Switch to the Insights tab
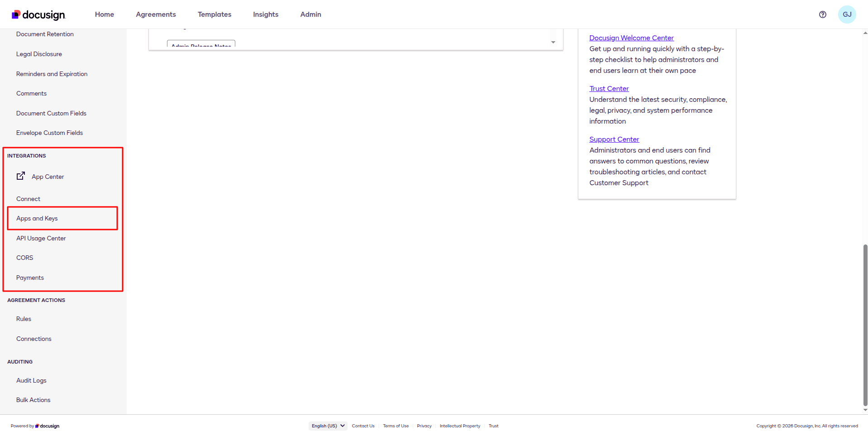This screenshot has width=868, height=436. pyautogui.click(x=266, y=14)
